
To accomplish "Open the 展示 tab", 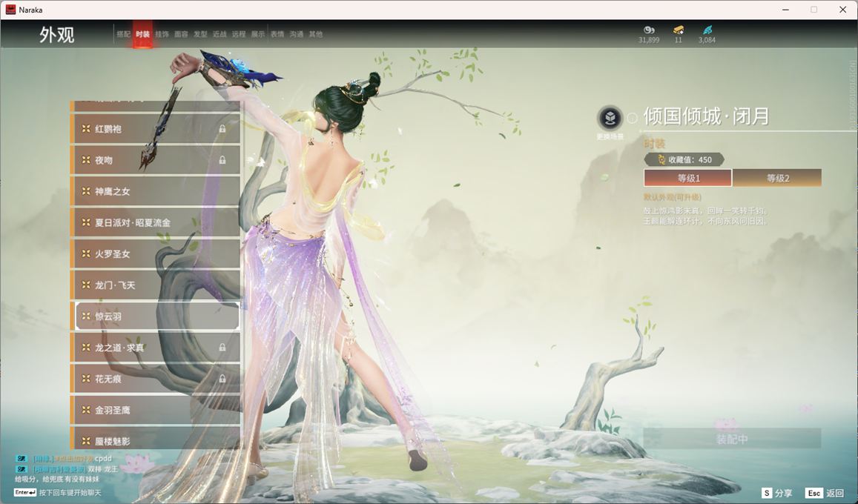I will [258, 34].
